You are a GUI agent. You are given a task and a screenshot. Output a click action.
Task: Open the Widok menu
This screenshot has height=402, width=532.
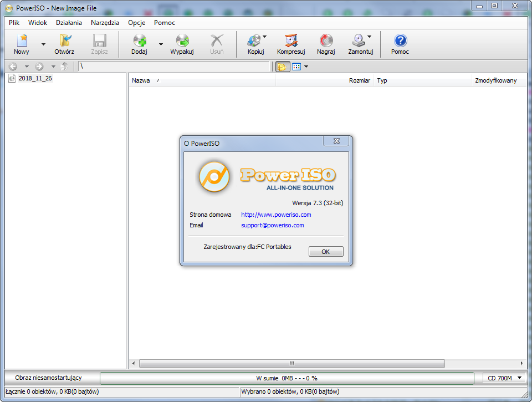point(38,23)
